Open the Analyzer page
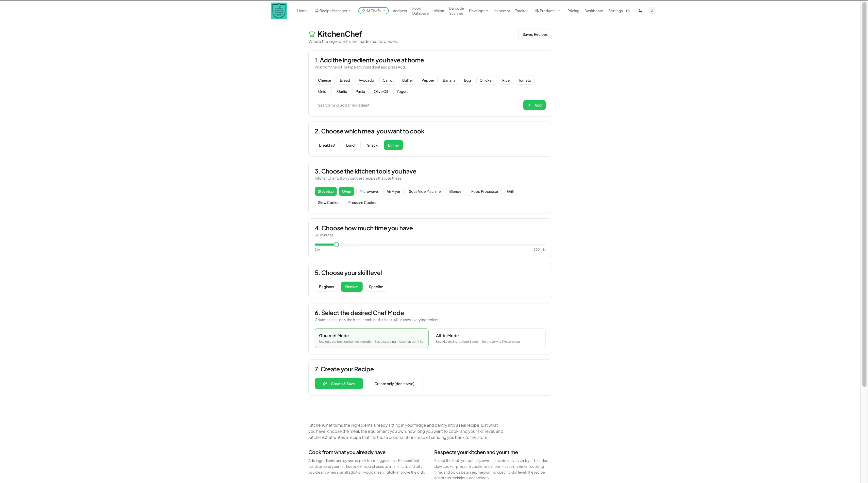 tap(400, 11)
